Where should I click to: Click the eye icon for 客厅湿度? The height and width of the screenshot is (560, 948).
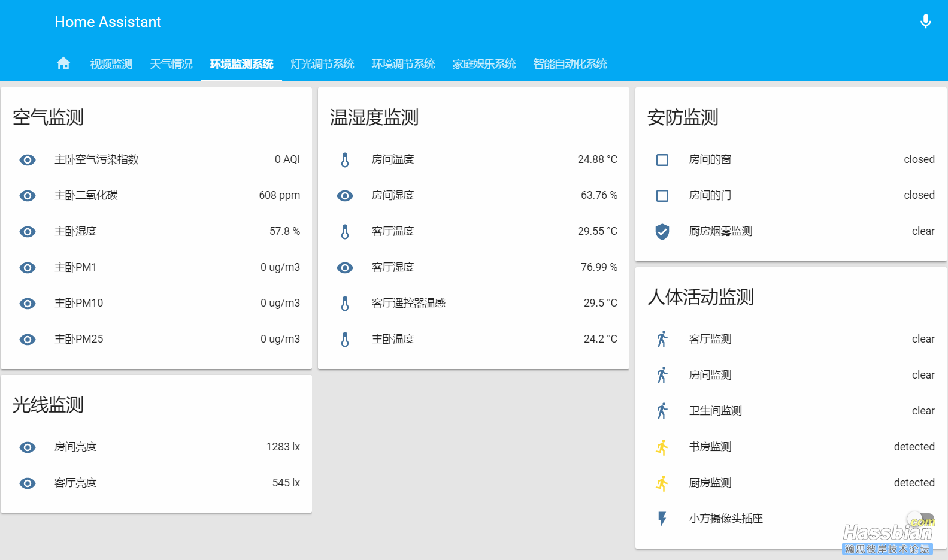coord(345,268)
